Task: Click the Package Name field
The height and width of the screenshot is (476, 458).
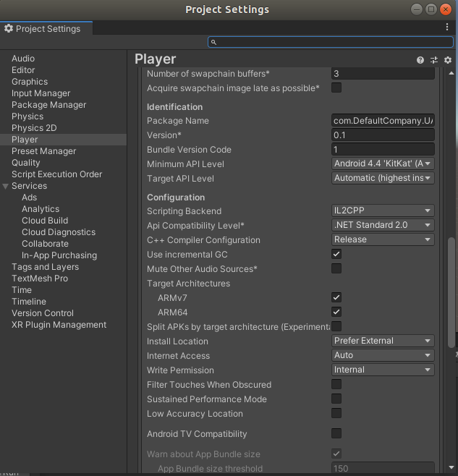Action: [x=383, y=121]
